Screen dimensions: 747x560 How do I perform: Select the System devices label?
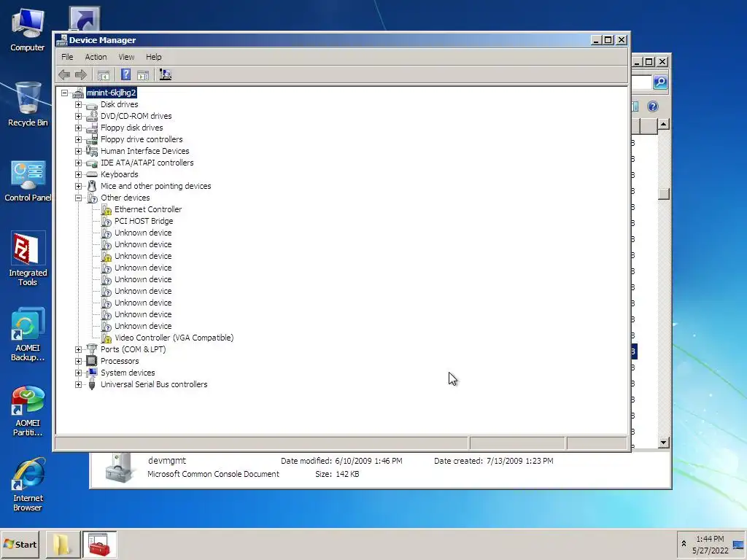(128, 373)
